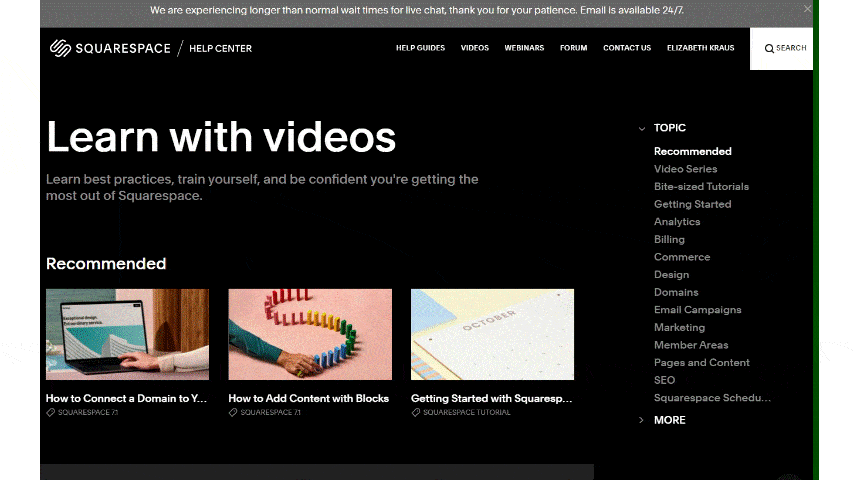Select Design topic
This screenshot has width=853, height=480.
671,275
